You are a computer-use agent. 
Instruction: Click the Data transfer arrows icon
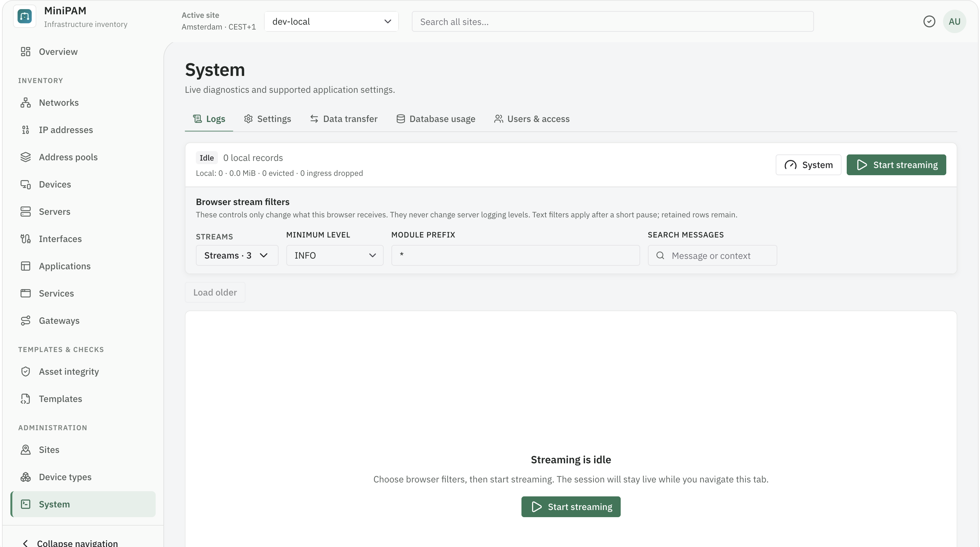click(x=314, y=119)
